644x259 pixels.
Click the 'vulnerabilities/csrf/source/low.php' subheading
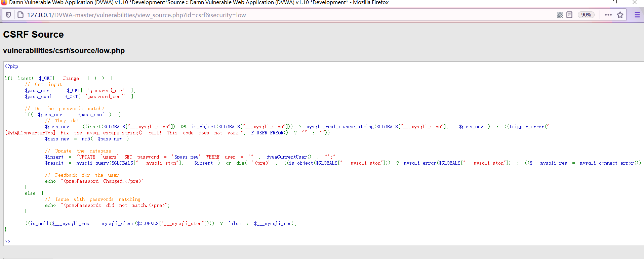click(64, 51)
